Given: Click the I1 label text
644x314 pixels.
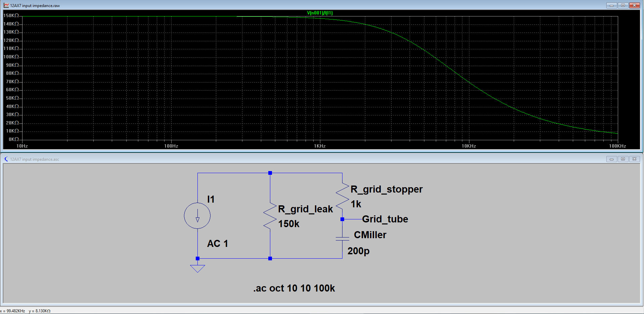Looking at the screenshot, I should [211, 199].
